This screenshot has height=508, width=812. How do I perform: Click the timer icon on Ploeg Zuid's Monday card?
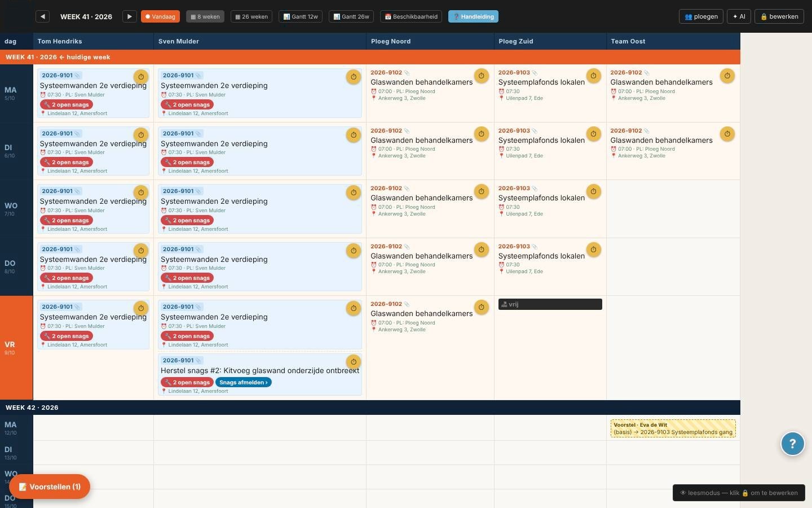point(593,76)
